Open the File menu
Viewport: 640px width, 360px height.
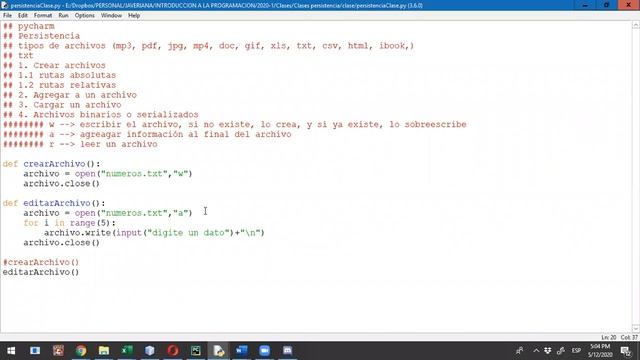click(x=7, y=16)
